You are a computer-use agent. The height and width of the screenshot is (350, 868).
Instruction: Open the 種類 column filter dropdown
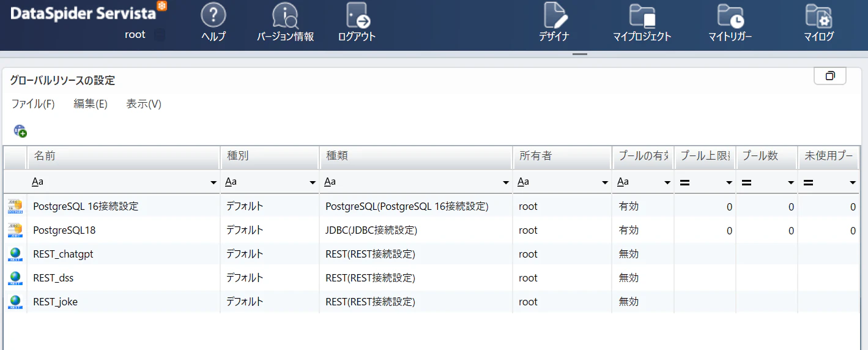[x=506, y=182]
